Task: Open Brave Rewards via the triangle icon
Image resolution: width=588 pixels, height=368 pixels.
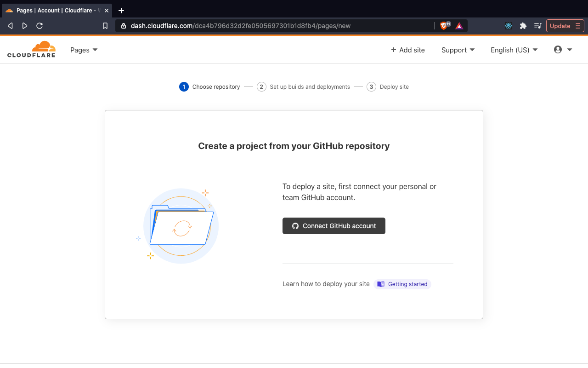Action: [458, 26]
